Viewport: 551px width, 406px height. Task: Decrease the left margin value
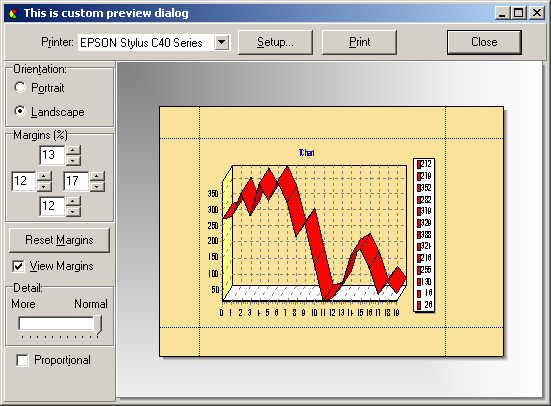[44, 186]
